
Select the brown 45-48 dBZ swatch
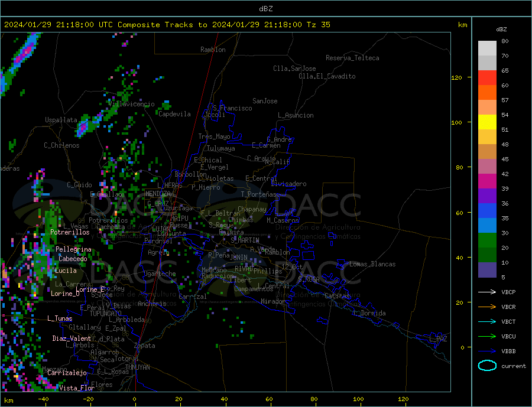(x=487, y=152)
